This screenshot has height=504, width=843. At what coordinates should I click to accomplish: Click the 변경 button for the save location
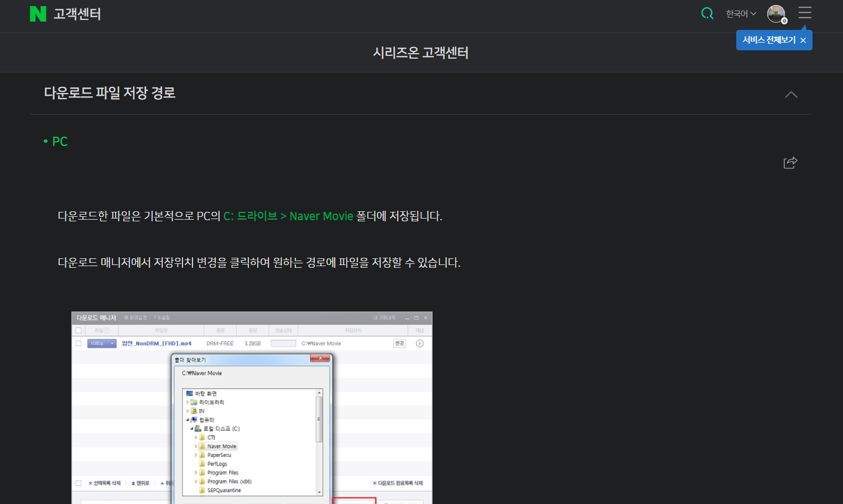400,344
